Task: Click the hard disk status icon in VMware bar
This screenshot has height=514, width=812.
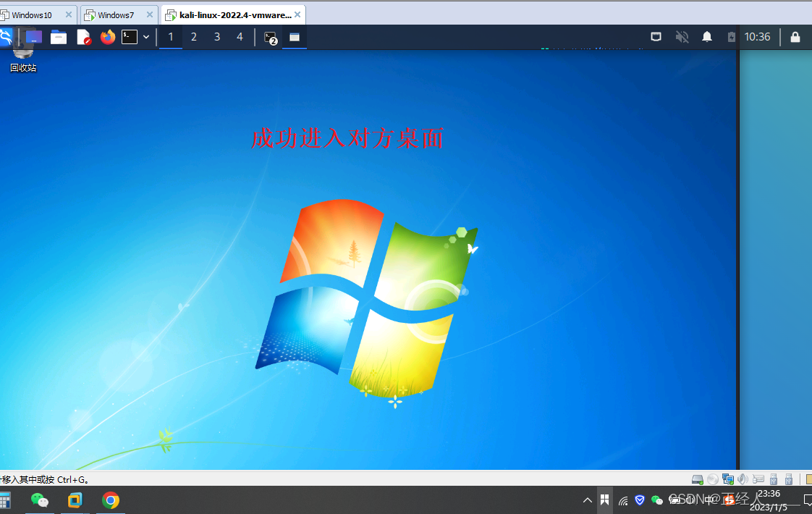Action: pos(696,479)
